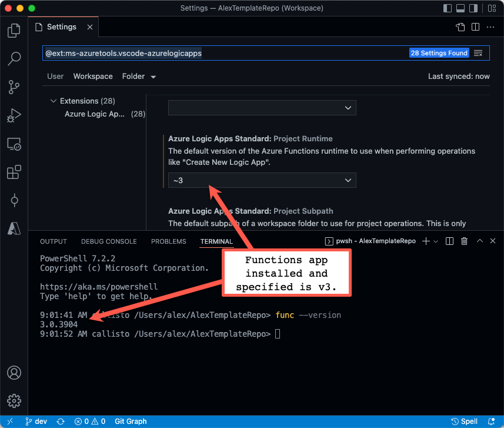This screenshot has width=504, height=428.
Task: Click the Project Runtime setting title
Action: [251, 139]
